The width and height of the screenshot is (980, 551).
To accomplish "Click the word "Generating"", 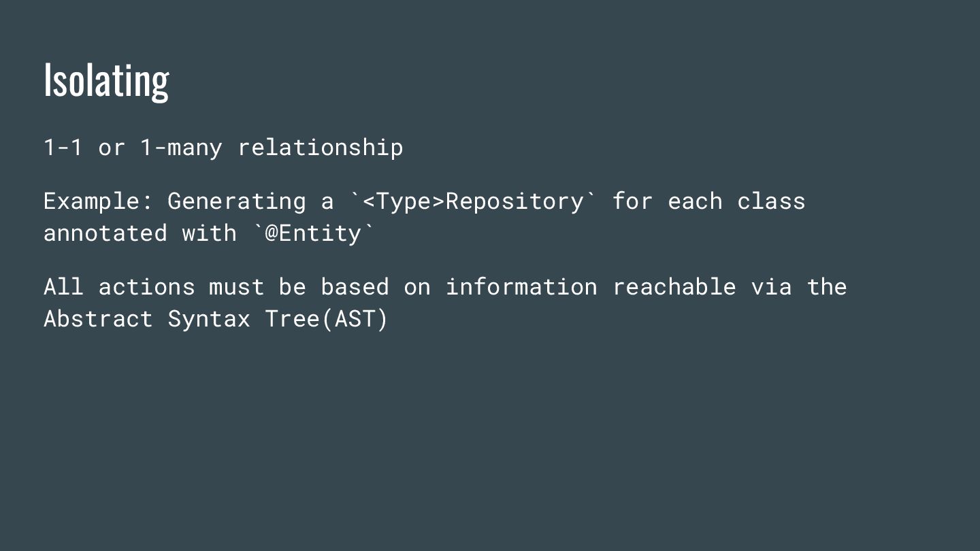I will (x=237, y=202).
